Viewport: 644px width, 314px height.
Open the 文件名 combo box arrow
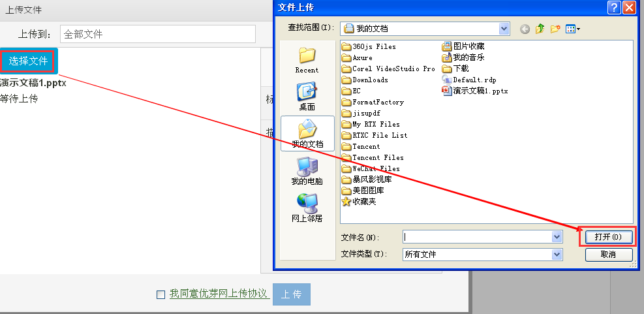(557, 237)
